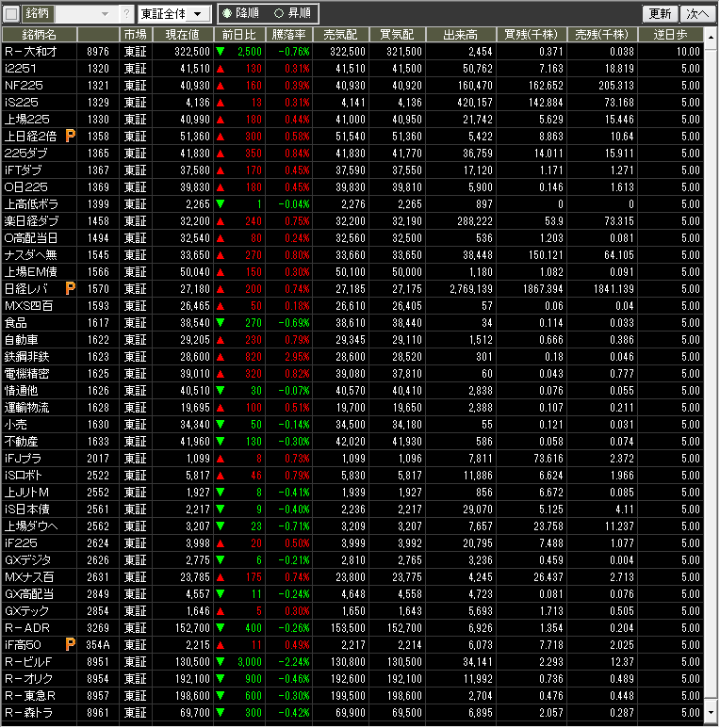Click the red up arrow in GXテック row

coord(221,611)
